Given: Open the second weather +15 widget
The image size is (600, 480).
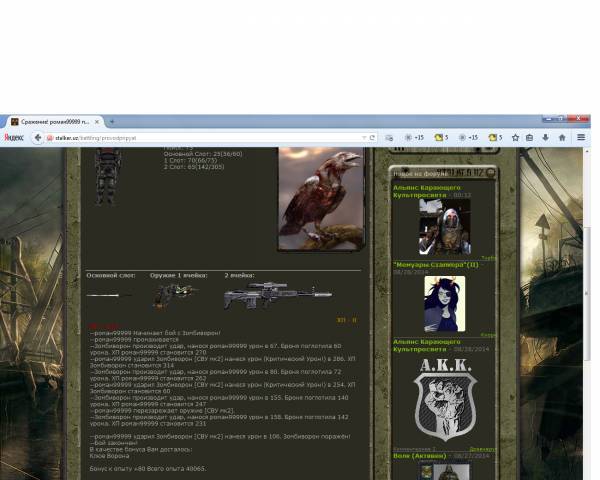Looking at the screenshot, I should point(468,137).
